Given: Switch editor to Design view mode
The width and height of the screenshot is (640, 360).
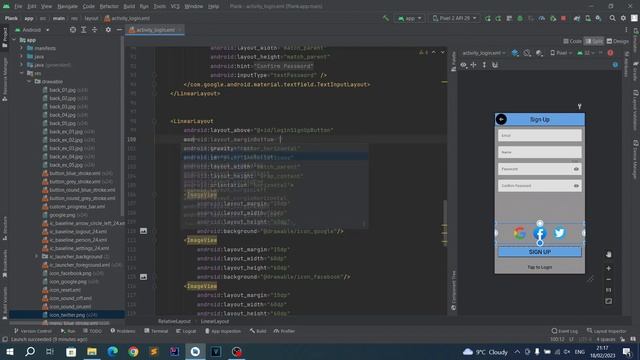Looking at the screenshot, I should (x=617, y=41).
